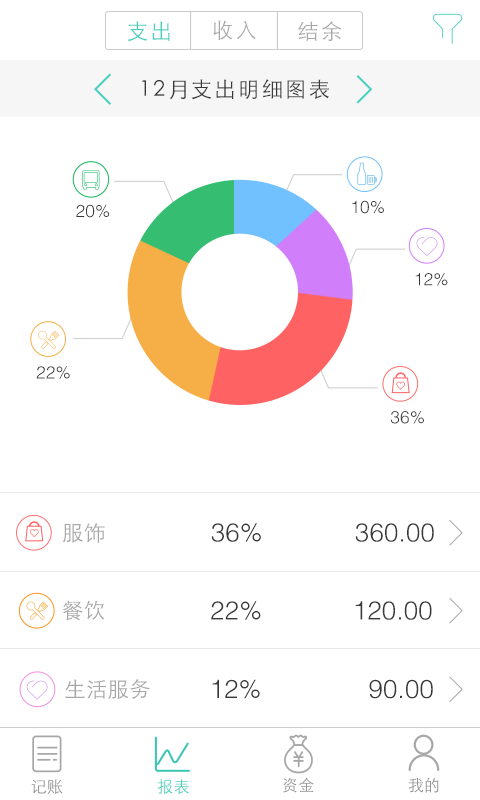Image resolution: width=480 pixels, height=800 pixels.
Task: Expand the 生活服务 90.00 row chevron
Action: (456, 689)
